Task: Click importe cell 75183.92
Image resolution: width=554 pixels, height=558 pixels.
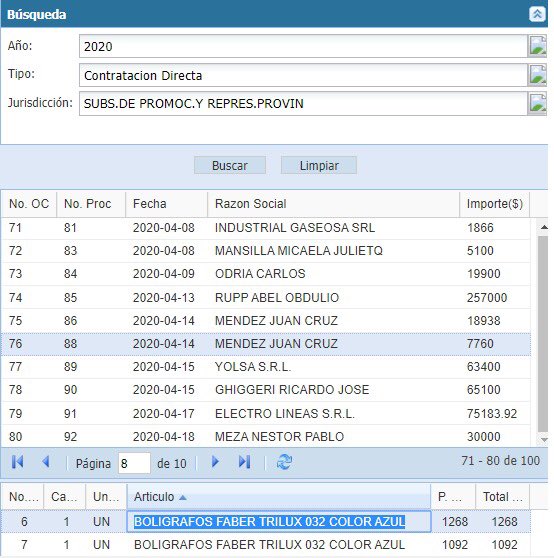Action: point(492,414)
